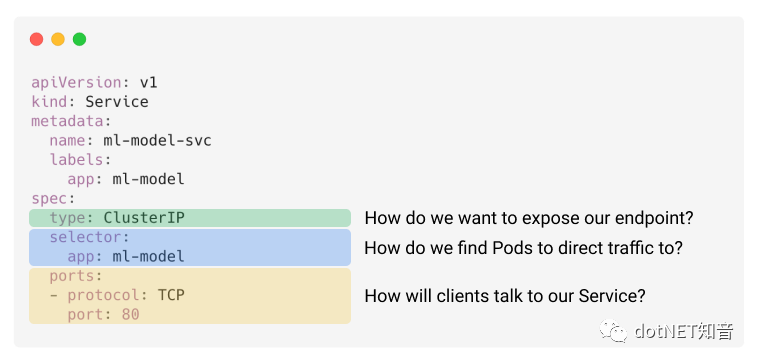758x364 pixels.
Task: Click 'How will clients talk to our Service?'
Action: 505,296
